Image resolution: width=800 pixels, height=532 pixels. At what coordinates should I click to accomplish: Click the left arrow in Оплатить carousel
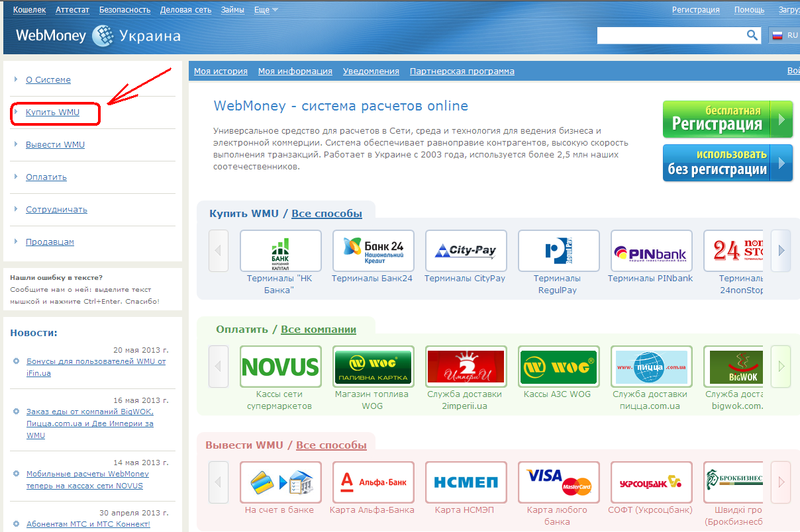219,367
